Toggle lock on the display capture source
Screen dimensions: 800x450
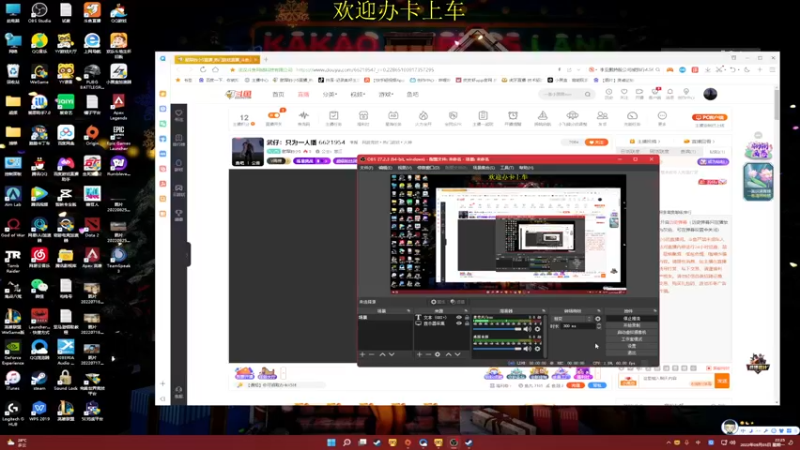click(x=467, y=323)
